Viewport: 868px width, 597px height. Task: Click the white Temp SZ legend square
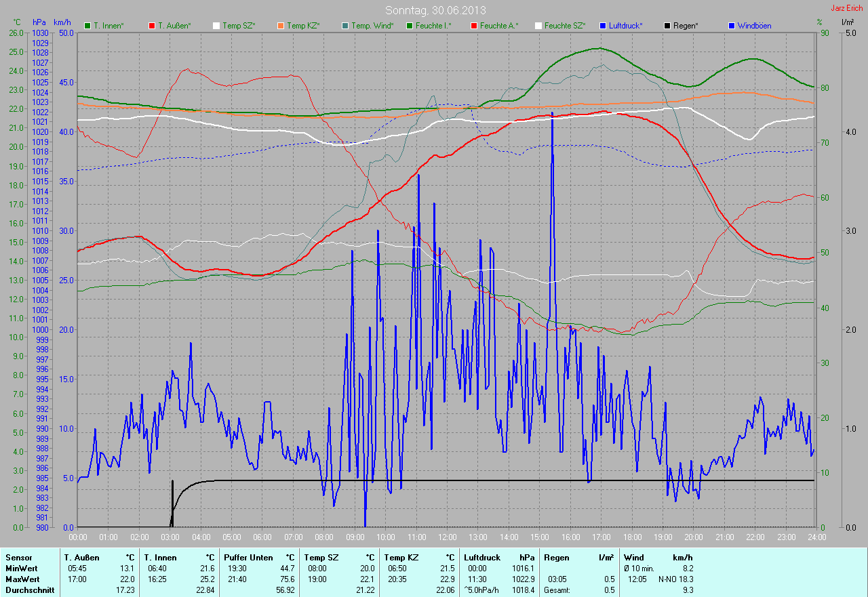click(x=216, y=26)
